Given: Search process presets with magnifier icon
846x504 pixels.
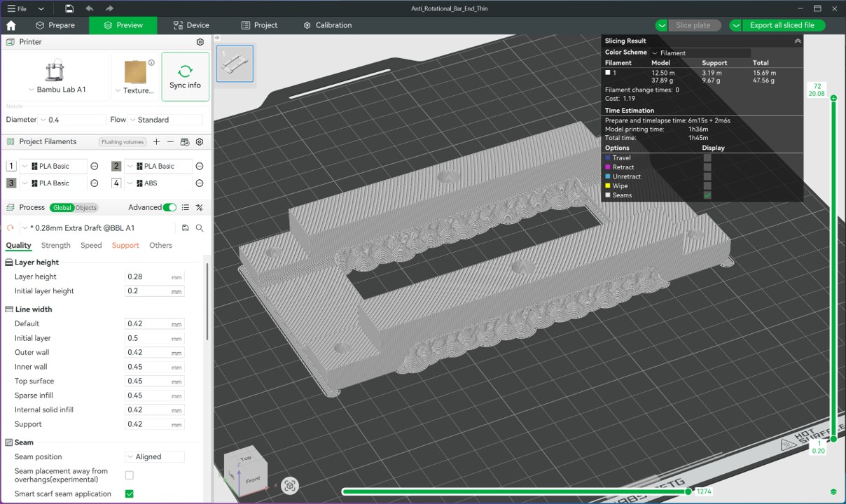Looking at the screenshot, I should [x=200, y=227].
